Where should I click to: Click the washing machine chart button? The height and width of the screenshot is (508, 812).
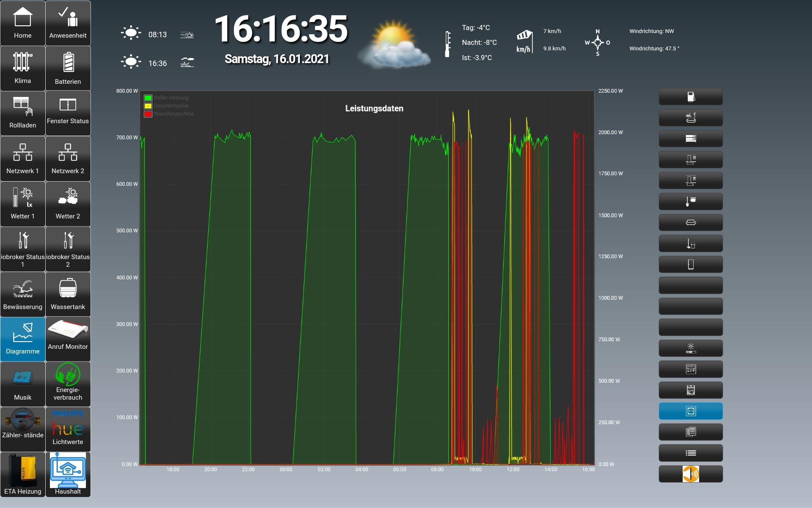click(690, 390)
